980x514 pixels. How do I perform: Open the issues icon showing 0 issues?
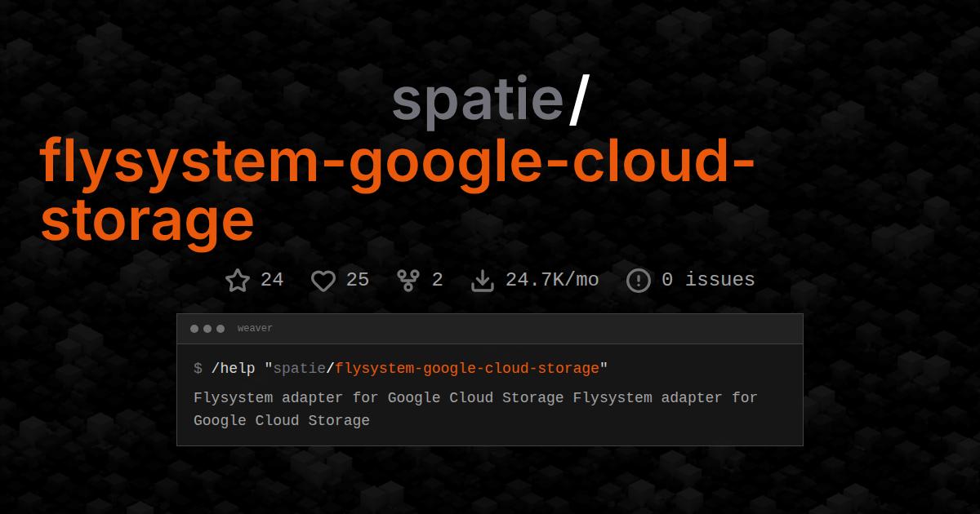tap(638, 280)
